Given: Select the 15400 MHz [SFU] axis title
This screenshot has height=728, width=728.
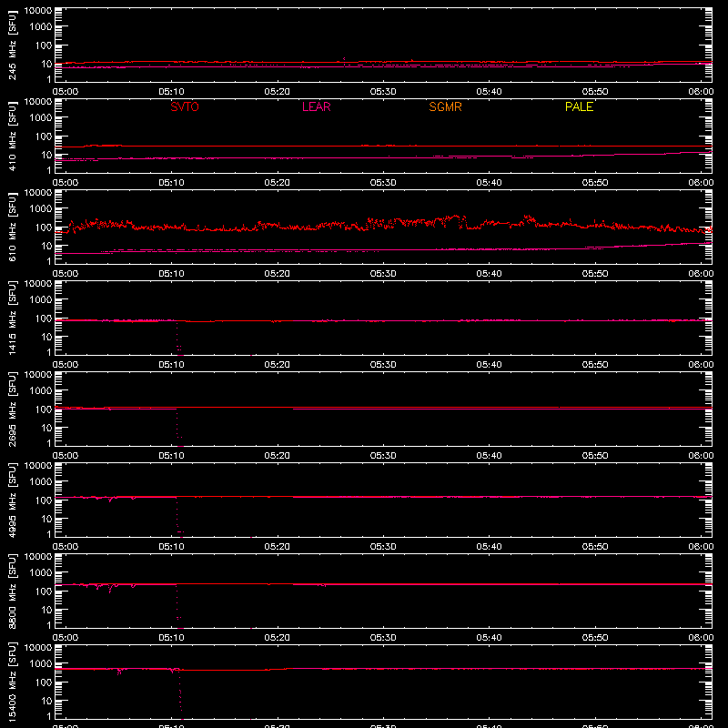Looking at the screenshot, I should tap(12, 682).
